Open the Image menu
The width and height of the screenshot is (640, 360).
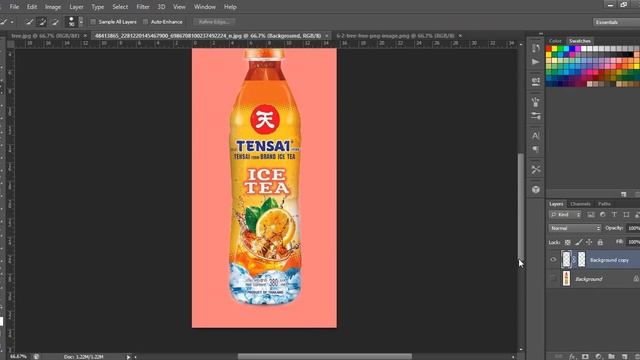point(53,7)
